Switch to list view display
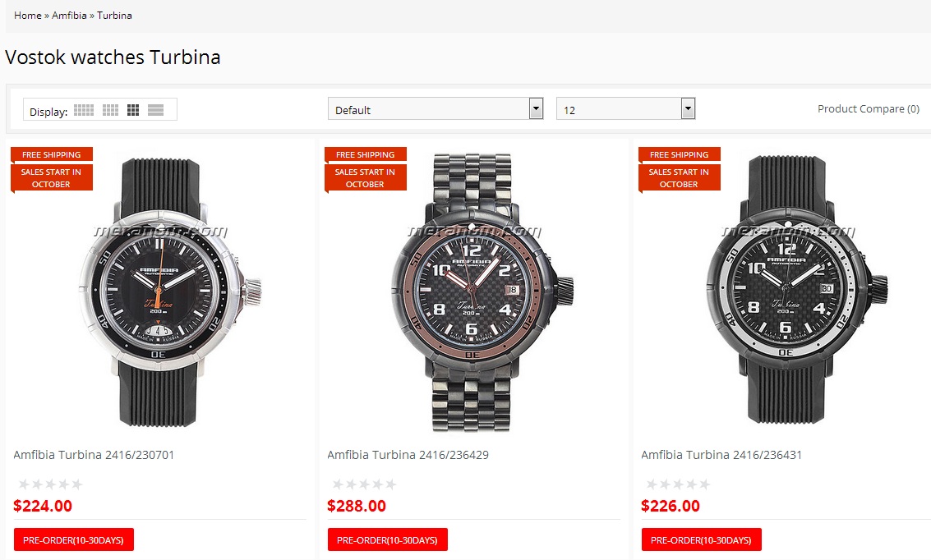The width and height of the screenshot is (931, 560). [156, 110]
